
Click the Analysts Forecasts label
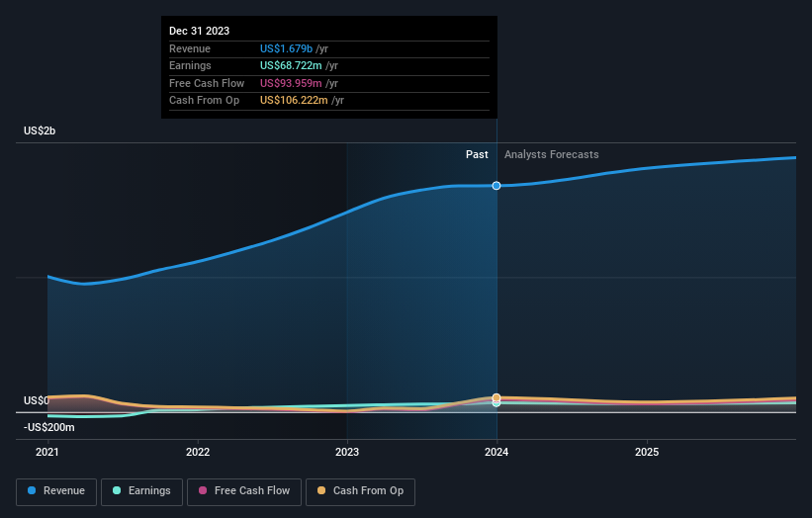[x=552, y=154]
